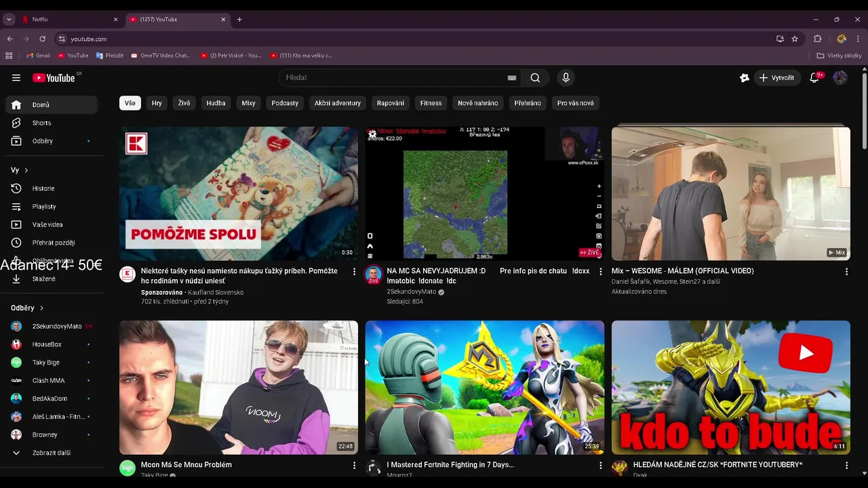The image size is (868, 488).
Task: Click the search magnifier button
Action: point(535,78)
